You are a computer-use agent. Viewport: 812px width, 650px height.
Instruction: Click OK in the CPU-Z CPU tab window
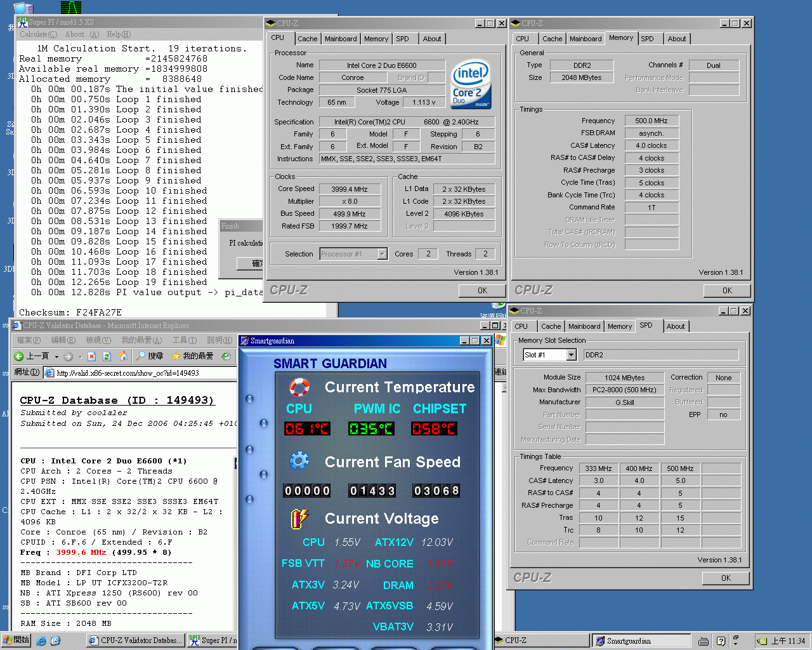pyautogui.click(x=482, y=290)
